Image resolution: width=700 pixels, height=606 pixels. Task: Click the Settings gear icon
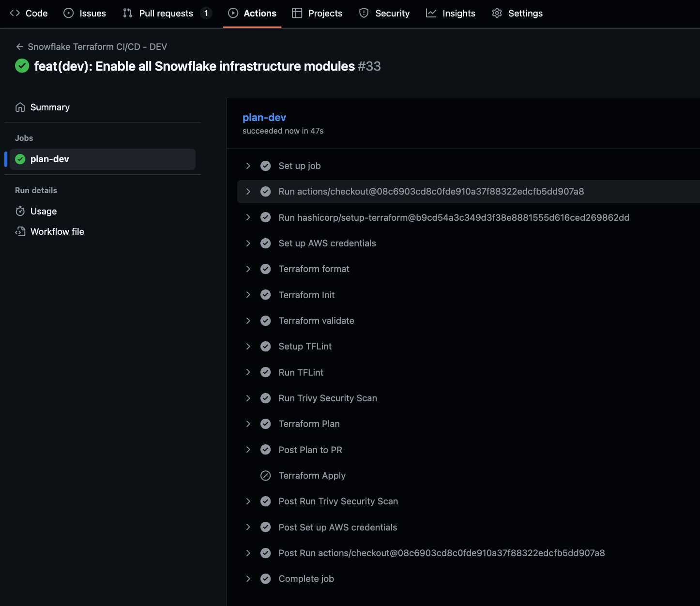497,13
